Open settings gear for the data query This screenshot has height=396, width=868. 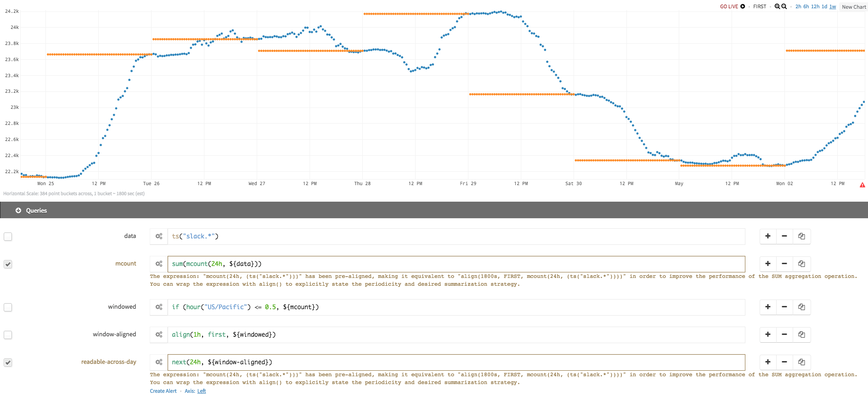point(159,236)
